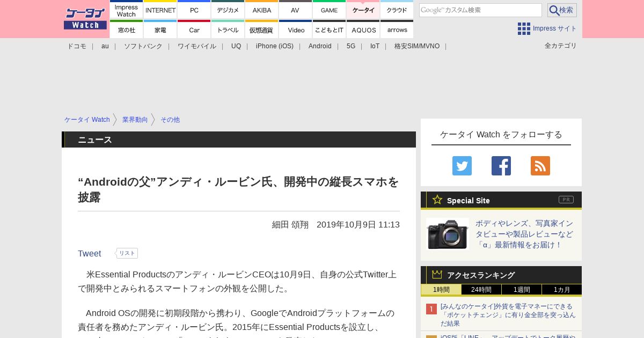Open the Facebook follow icon
644x338 pixels.
[501, 166]
